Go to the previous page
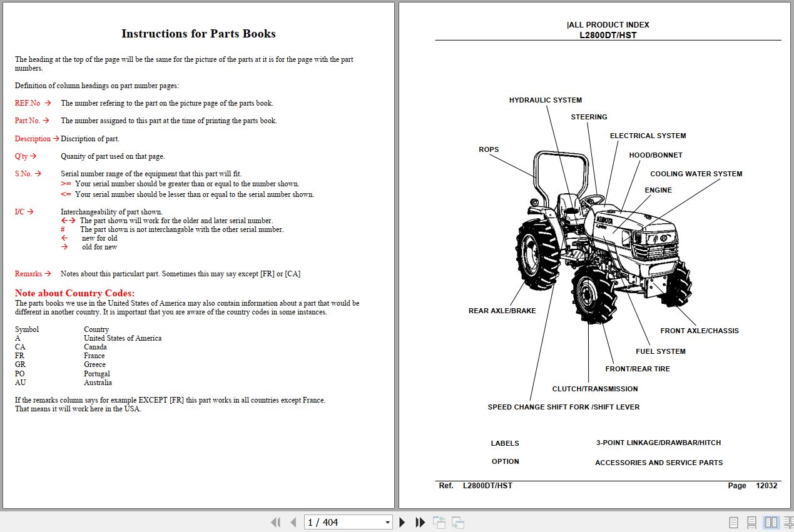794x532 pixels. [293, 523]
